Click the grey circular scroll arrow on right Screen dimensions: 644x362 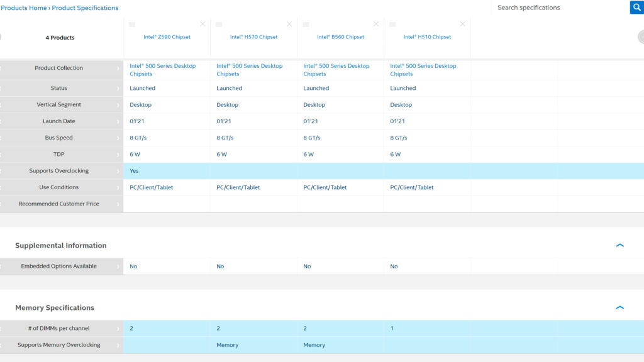point(640,37)
